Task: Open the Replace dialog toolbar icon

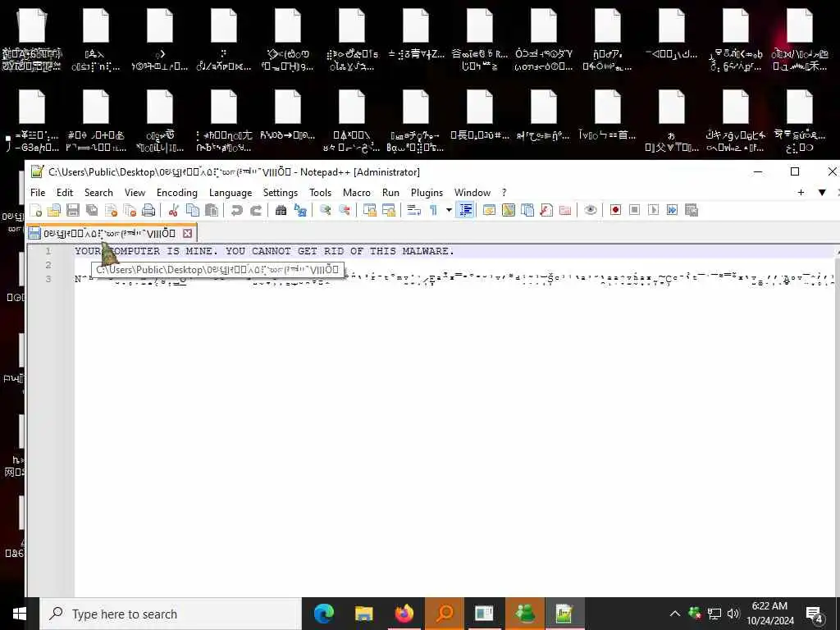Action: click(300, 210)
